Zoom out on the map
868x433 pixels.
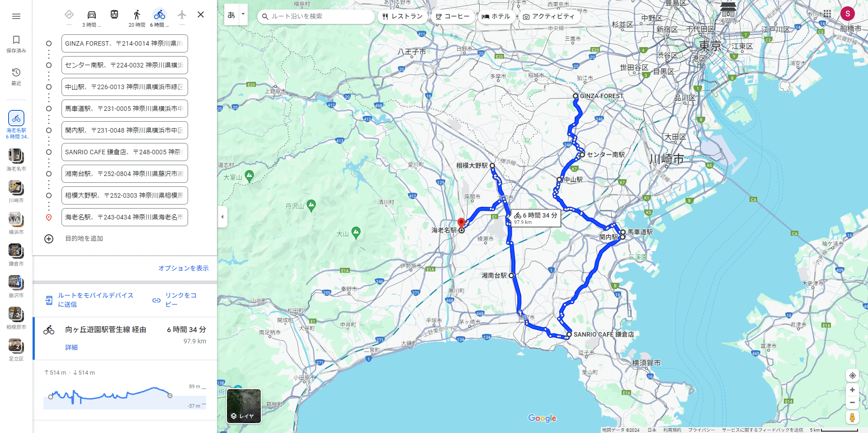[852, 403]
